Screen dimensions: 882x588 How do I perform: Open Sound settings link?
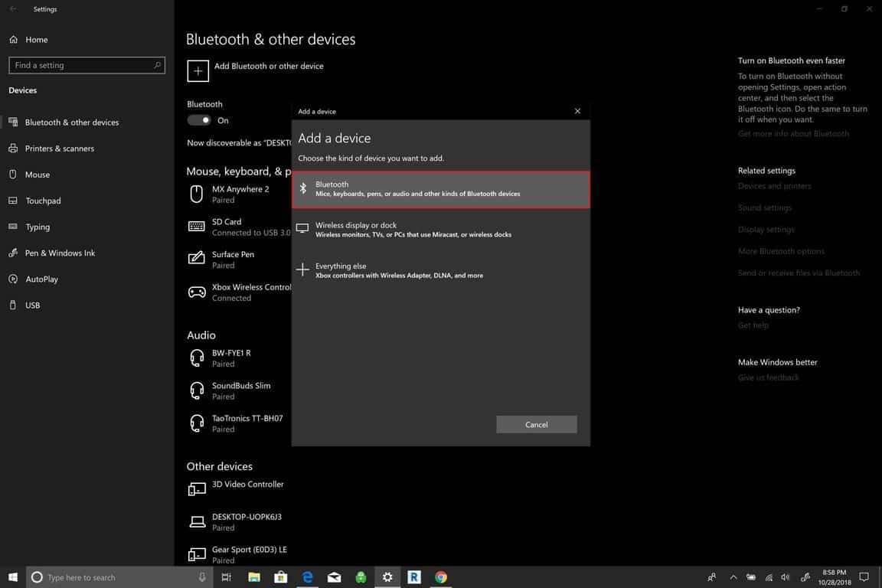[x=764, y=207]
